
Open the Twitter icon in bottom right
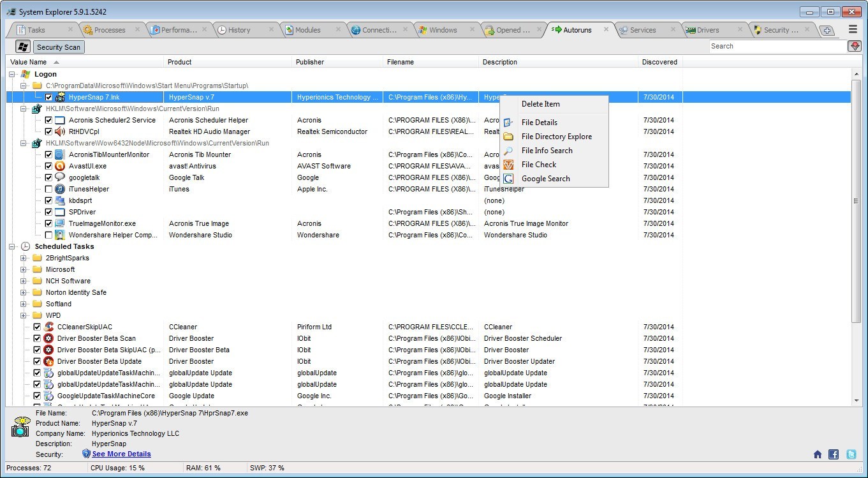point(851,454)
